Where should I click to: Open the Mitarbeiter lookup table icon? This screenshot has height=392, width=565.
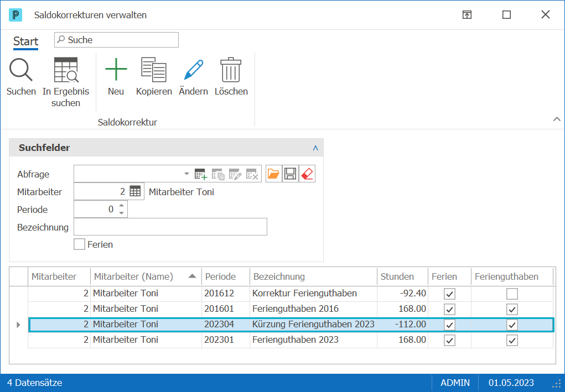coord(135,191)
